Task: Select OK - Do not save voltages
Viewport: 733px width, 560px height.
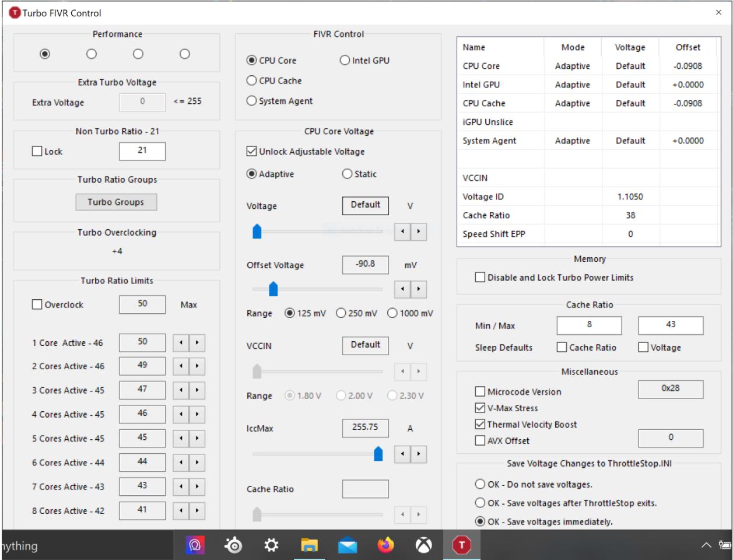Action: click(x=480, y=485)
